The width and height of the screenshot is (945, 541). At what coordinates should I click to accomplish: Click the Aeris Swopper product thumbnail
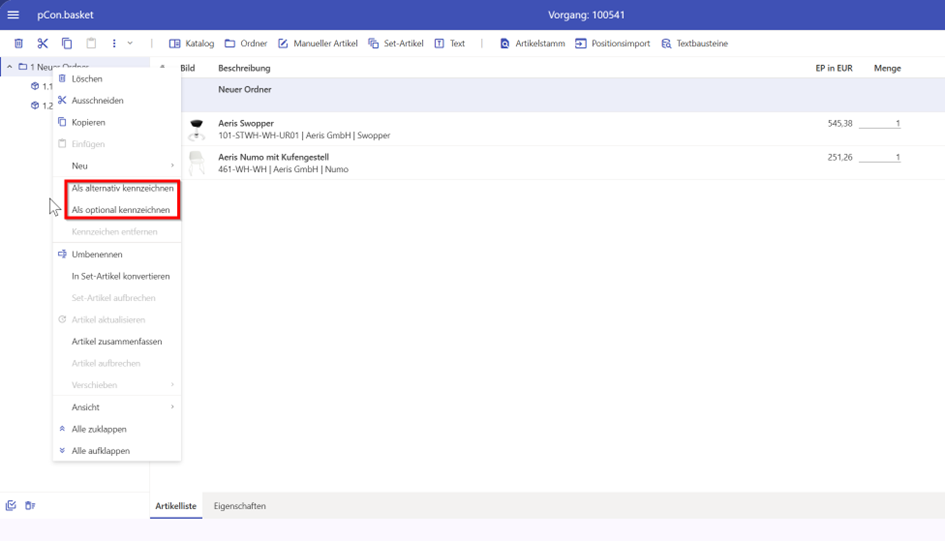coord(197,129)
